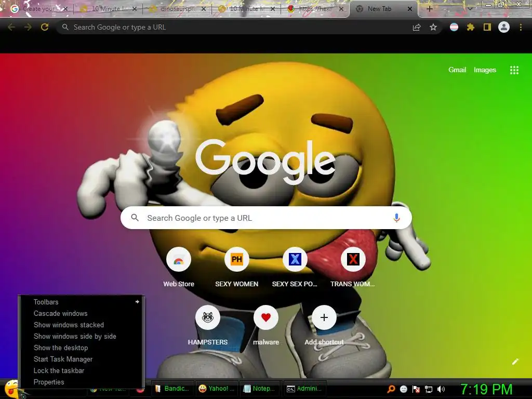Expand the Toolbars submenu
This screenshot has width=532, height=399.
(x=82, y=302)
